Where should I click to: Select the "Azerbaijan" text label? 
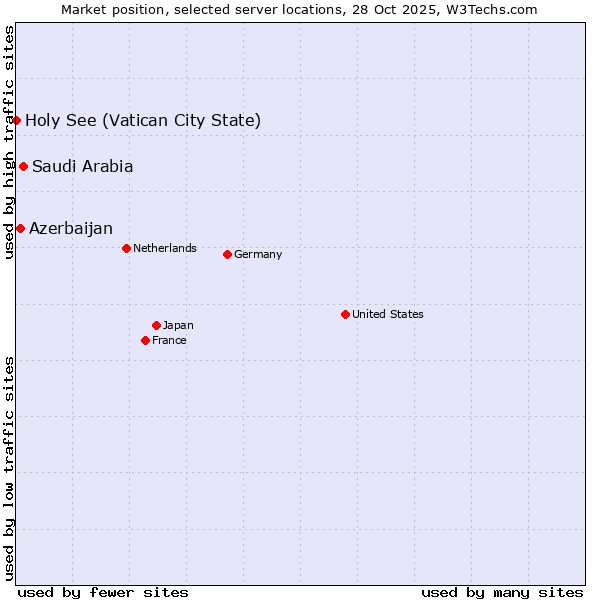coord(71,229)
